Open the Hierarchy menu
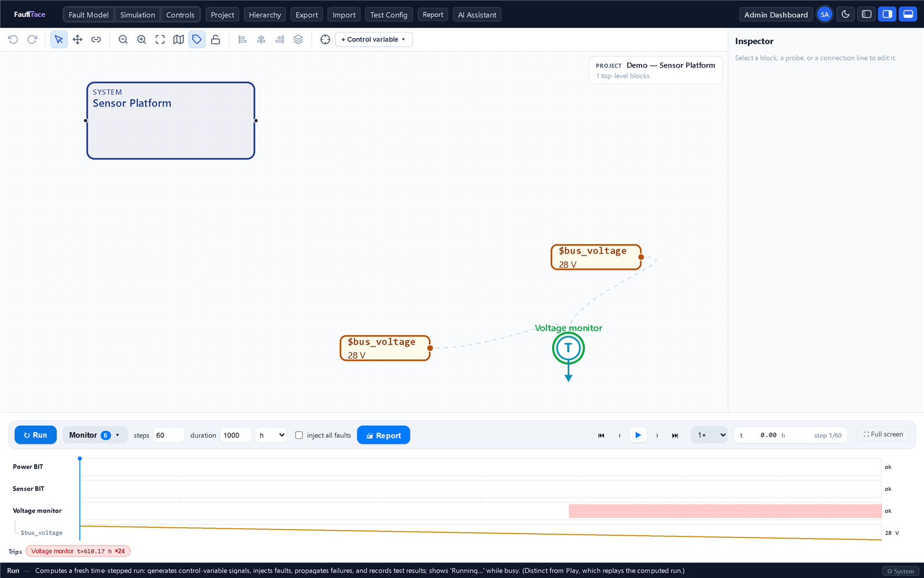Screen dimensions: 924x578 [x=265, y=14]
